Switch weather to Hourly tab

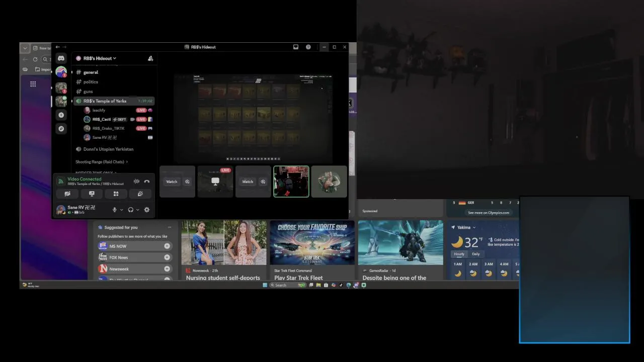(x=459, y=254)
